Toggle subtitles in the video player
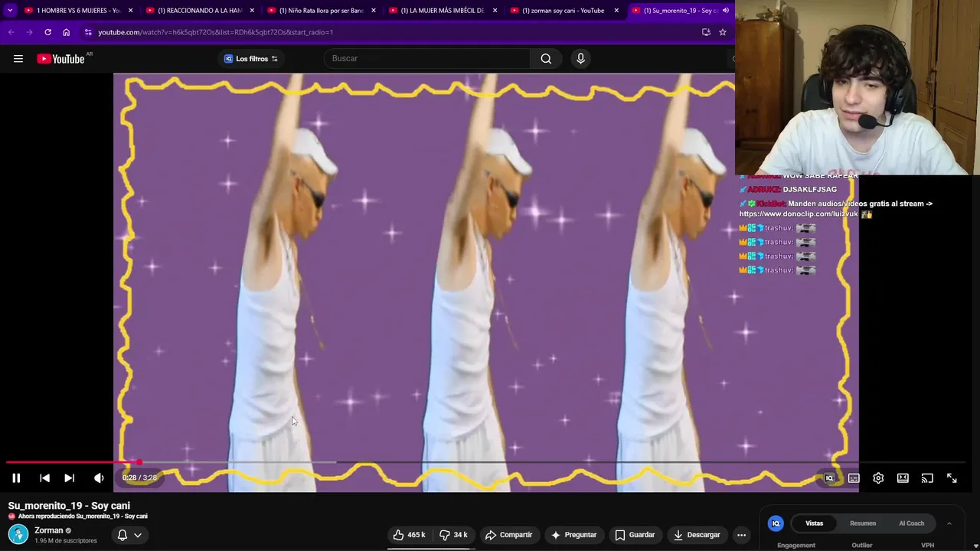The height and width of the screenshot is (551, 980). coord(854,478)
